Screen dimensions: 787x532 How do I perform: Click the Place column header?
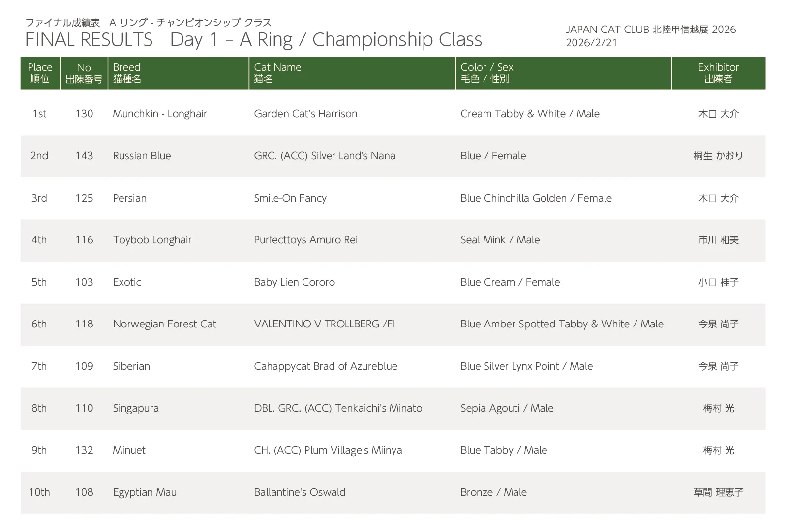pos(40,73)
